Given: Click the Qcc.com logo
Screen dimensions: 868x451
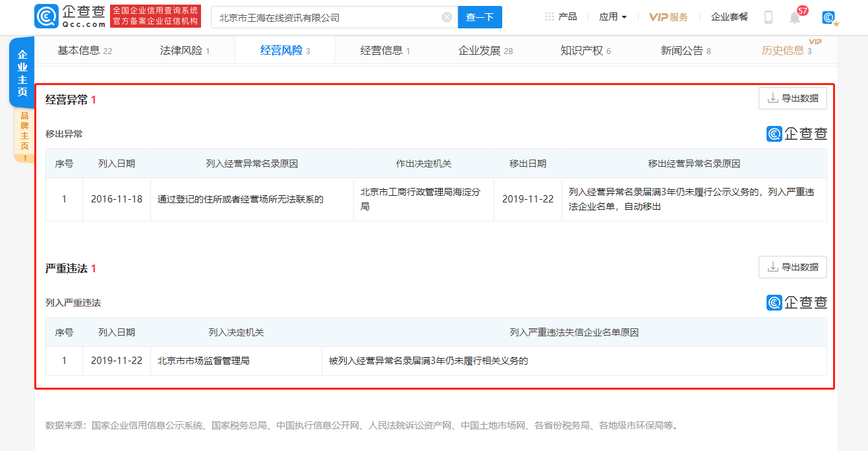Looking at the screenshot, I should point(70,16).
